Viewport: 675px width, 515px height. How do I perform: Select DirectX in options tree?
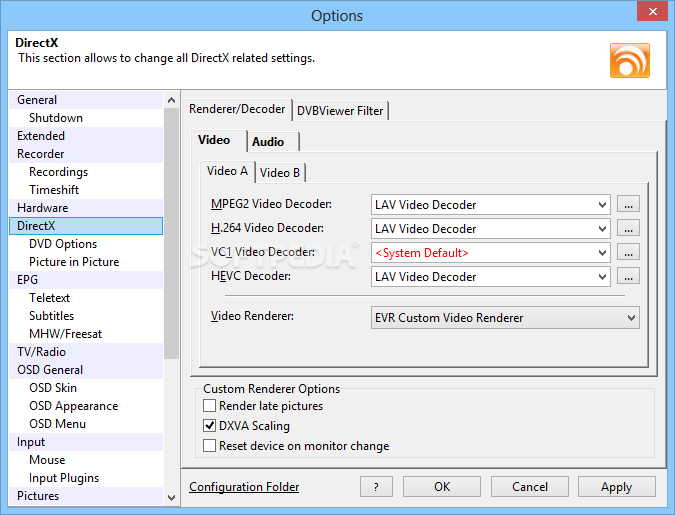point(86,226)
